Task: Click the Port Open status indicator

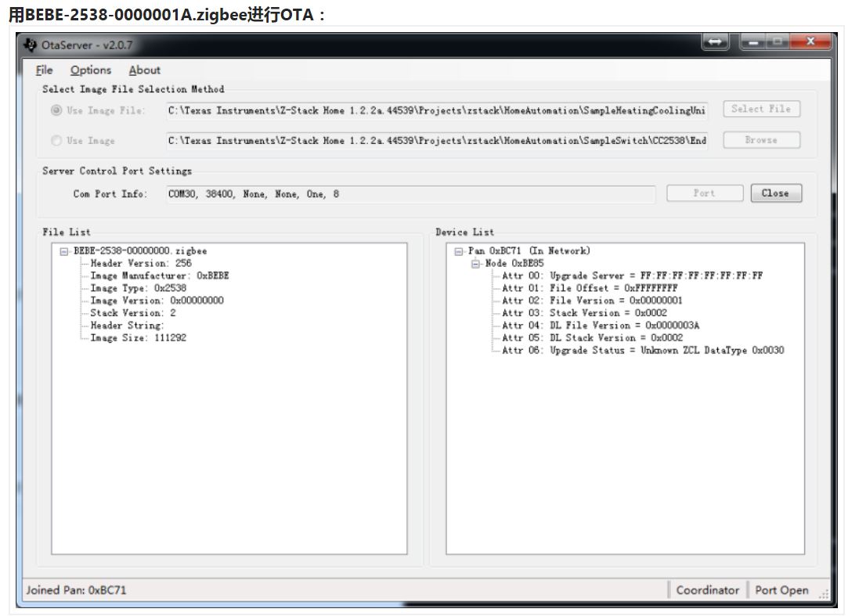Action: 781,590
